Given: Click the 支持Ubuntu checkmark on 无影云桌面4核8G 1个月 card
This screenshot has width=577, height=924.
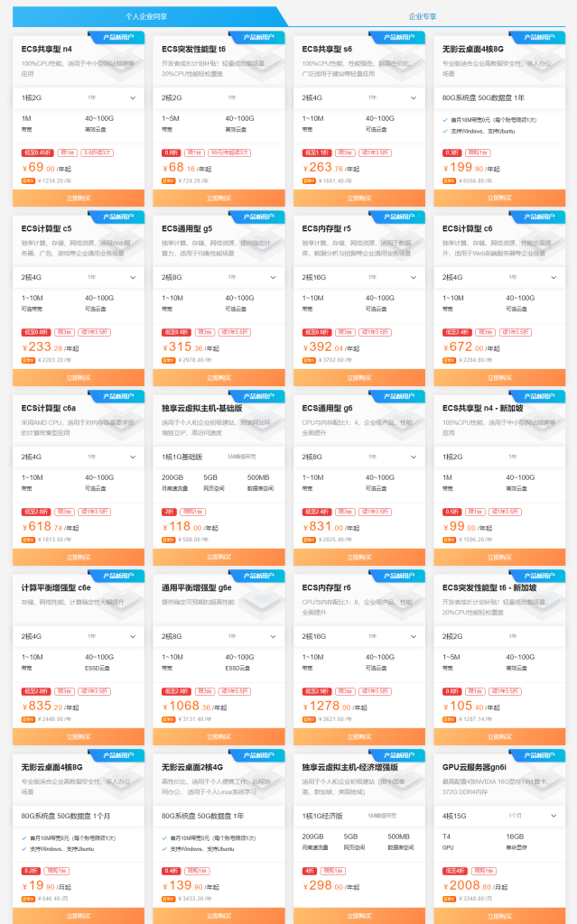Looking at the screenshot, I should tap(25, 848).
